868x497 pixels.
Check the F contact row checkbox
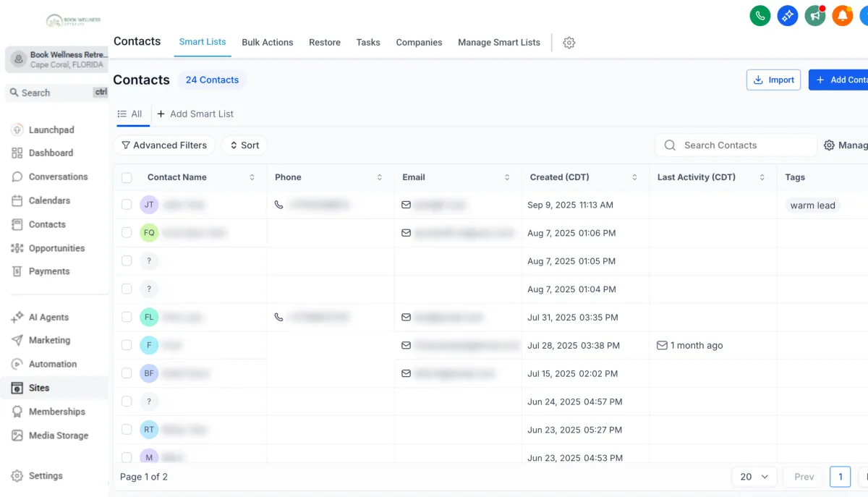(127, 345)
